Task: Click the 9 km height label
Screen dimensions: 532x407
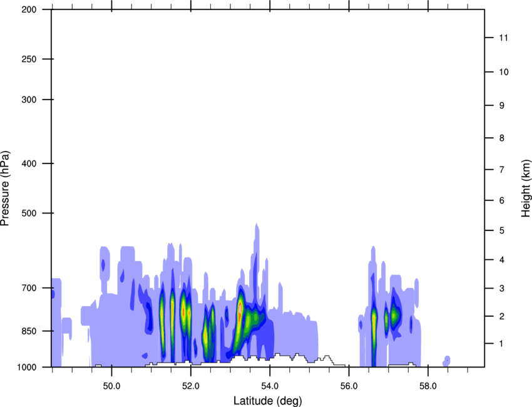Action: pyautogui.click(x=502, y=106)
